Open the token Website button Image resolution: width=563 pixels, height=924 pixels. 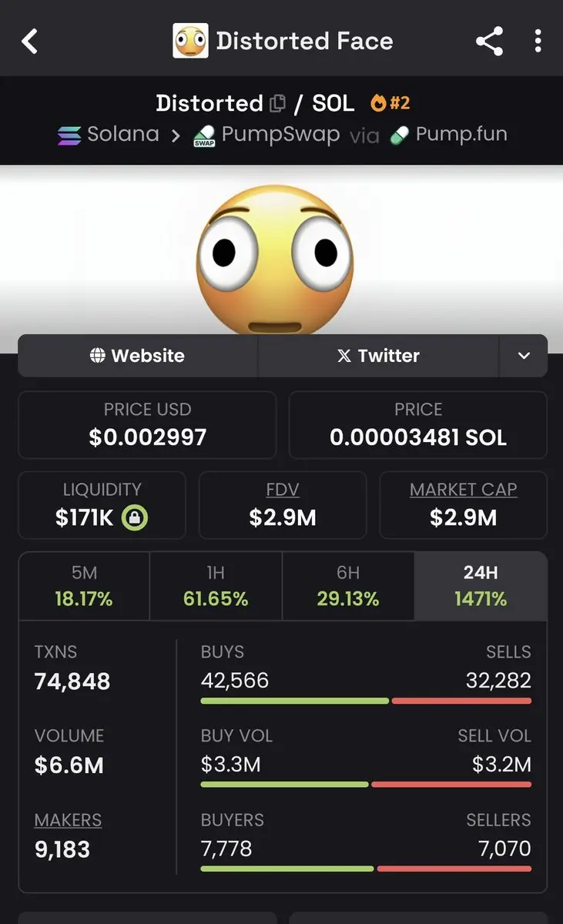(x=137, y=356)
